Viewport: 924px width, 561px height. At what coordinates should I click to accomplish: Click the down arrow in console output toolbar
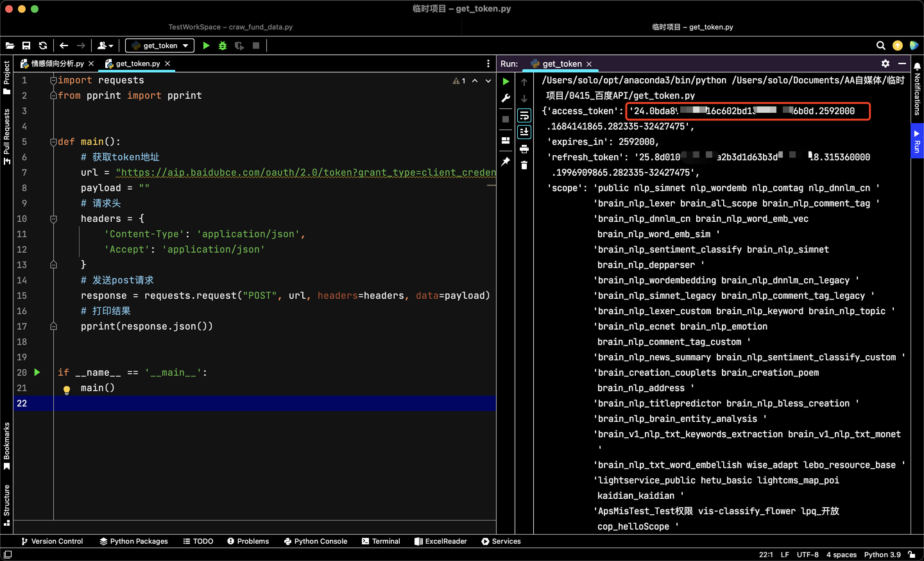(524, 99)
